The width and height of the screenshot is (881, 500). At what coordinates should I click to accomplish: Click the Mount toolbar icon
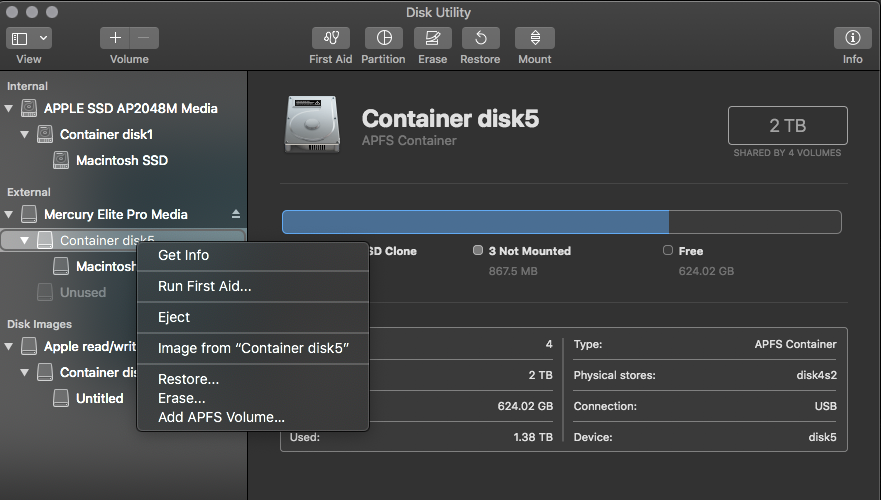point(535,38)
